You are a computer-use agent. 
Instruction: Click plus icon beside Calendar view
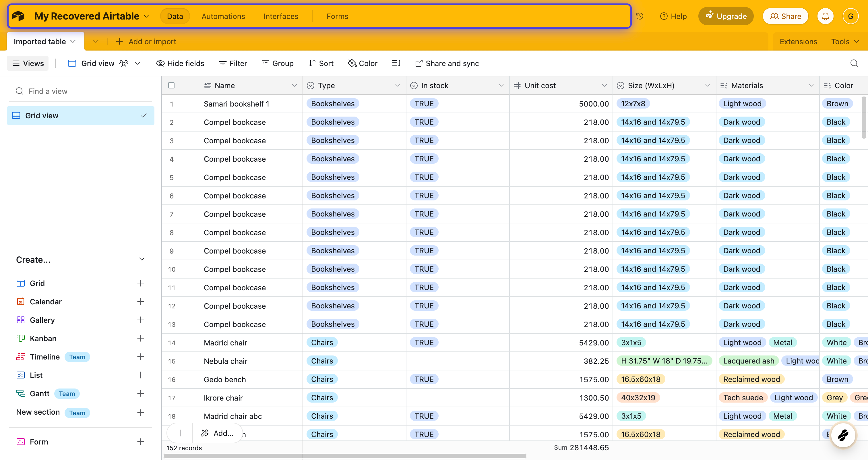point(141,301)
